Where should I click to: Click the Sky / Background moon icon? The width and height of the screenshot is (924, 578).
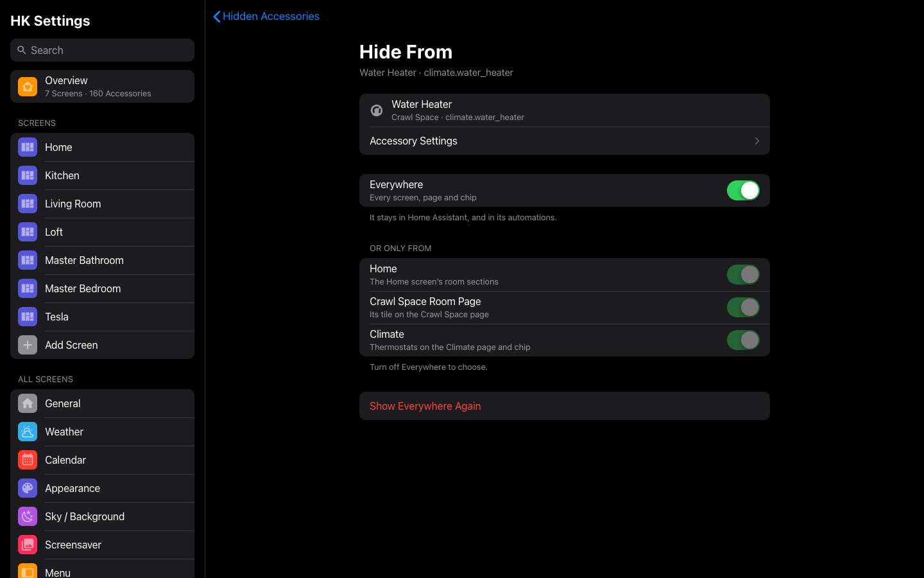pos(28,516)
